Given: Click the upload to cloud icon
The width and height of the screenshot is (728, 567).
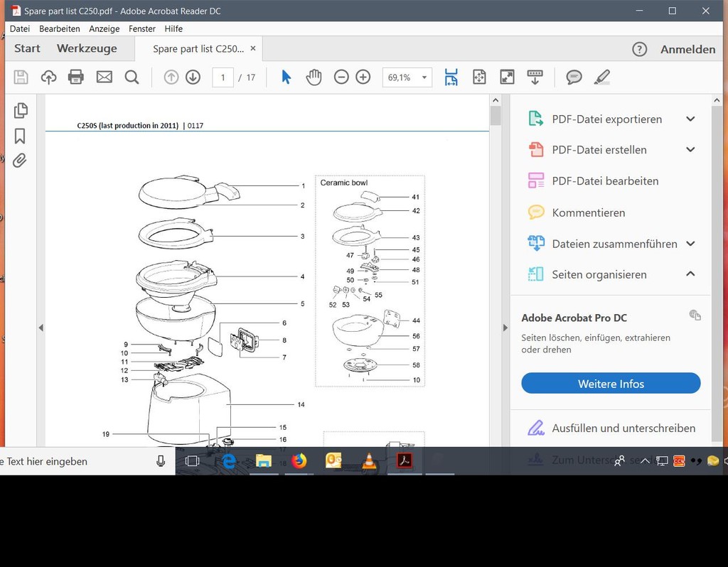Looking at the screenshot, I should tap(48, 77).
